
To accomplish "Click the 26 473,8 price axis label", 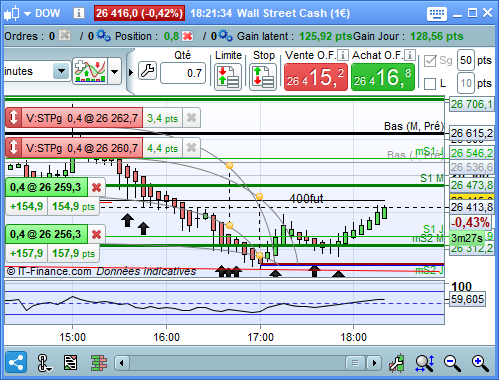I will [472, 185].
